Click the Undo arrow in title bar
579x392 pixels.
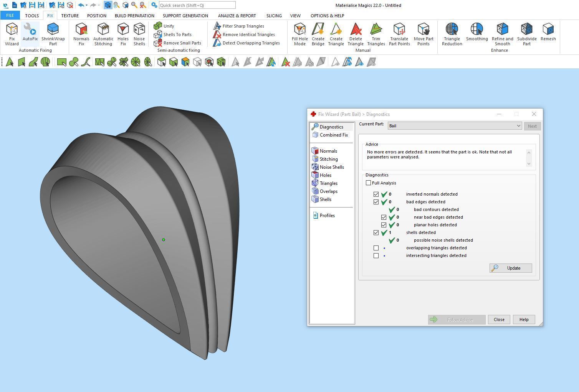tap(81, 5)
